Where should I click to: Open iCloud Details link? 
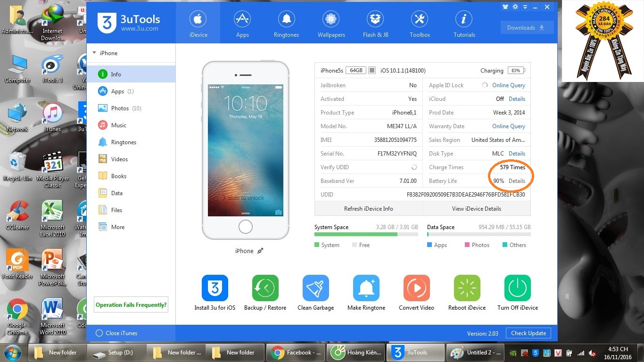pyautogui.click(x=517, y=99)
